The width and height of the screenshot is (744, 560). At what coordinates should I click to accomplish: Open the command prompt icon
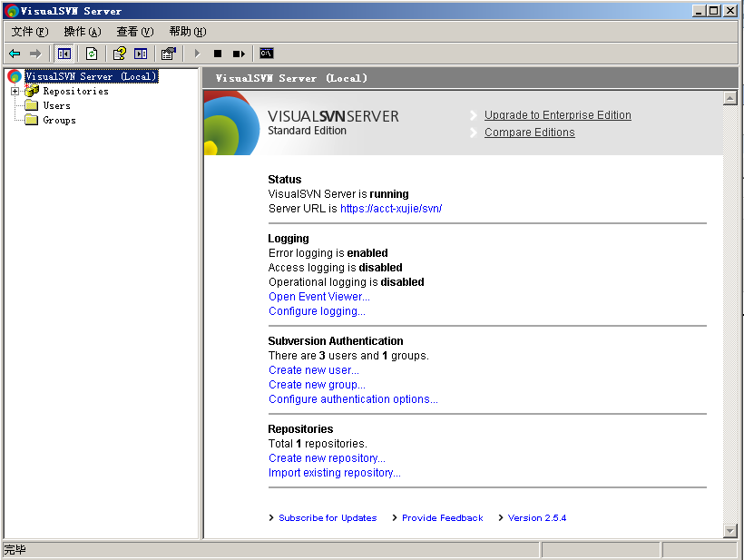coord(267,54)
